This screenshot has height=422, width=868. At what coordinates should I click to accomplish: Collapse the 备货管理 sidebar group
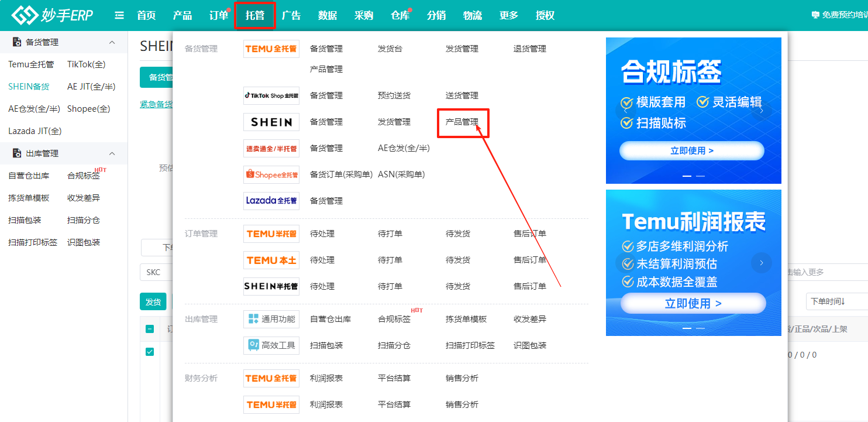point(112,42)
